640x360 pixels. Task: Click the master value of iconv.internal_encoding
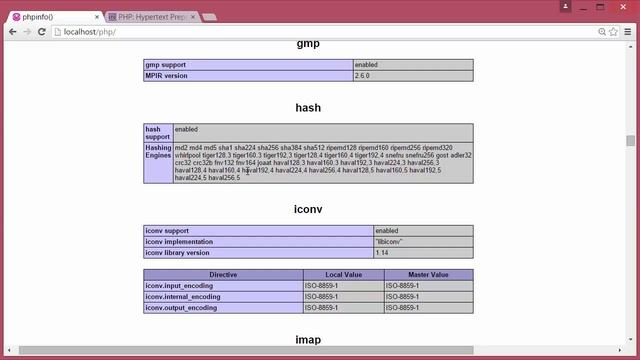click(429, 297)
